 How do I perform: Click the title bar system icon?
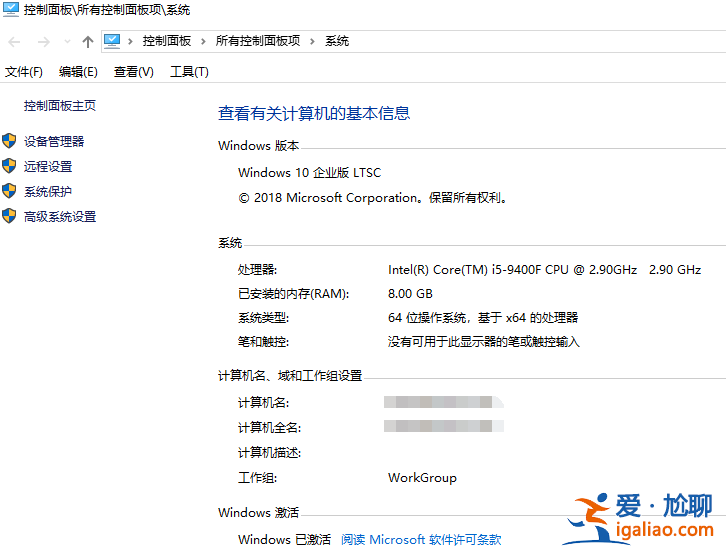coord(11,9)
